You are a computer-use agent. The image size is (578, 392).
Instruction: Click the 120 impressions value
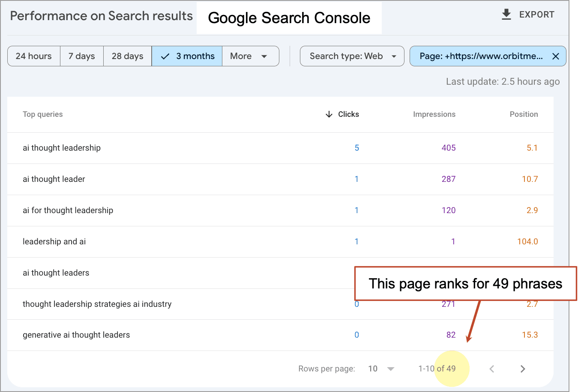(x=449, y=211)
